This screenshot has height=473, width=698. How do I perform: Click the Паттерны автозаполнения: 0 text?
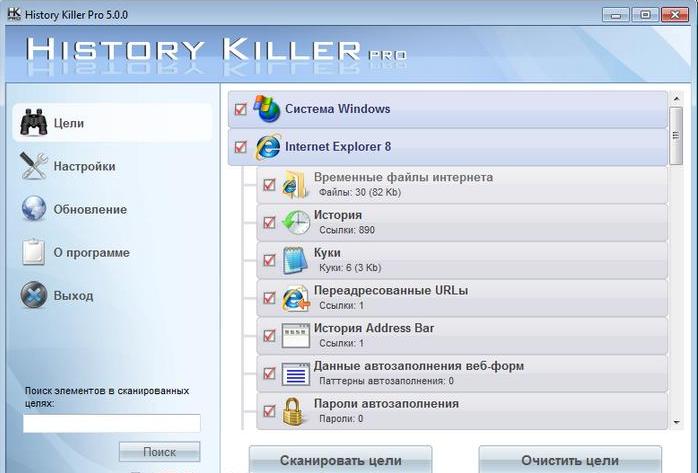pyautogui.click(x=386, y=381)
